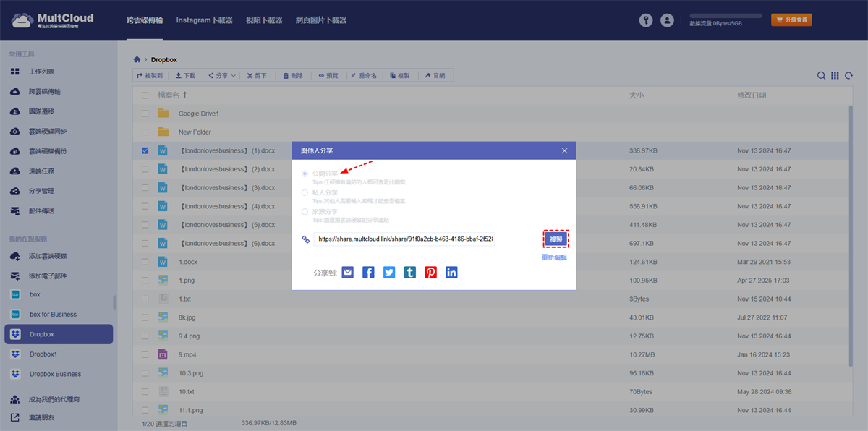This screenshot has width=868, height=431.
Task: Click the file name 9.mp4
Action: pos(189,354)
